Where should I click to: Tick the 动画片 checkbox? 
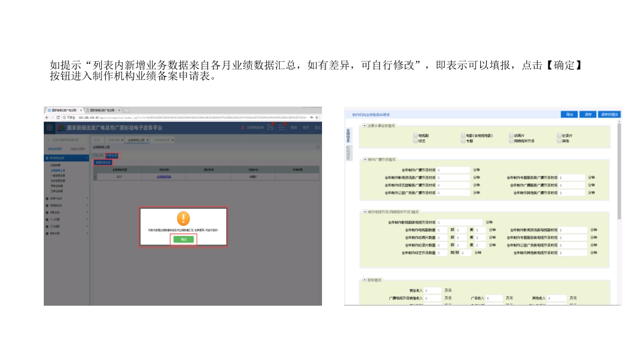coord(511,136)
